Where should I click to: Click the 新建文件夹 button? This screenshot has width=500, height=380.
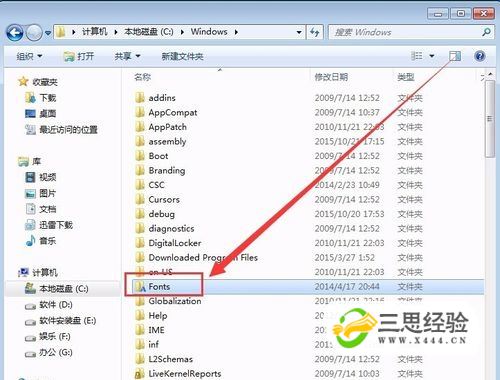click(182, 56)
